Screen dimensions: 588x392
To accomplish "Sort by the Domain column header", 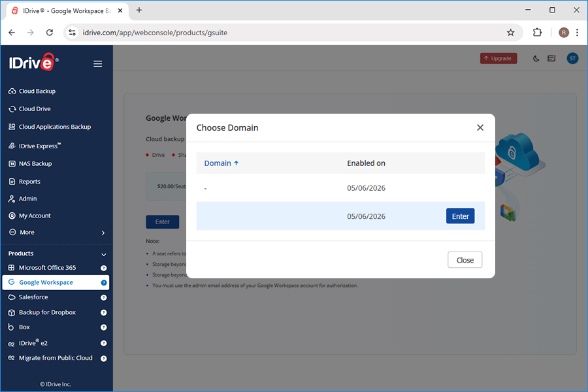I will coord(221,163).
